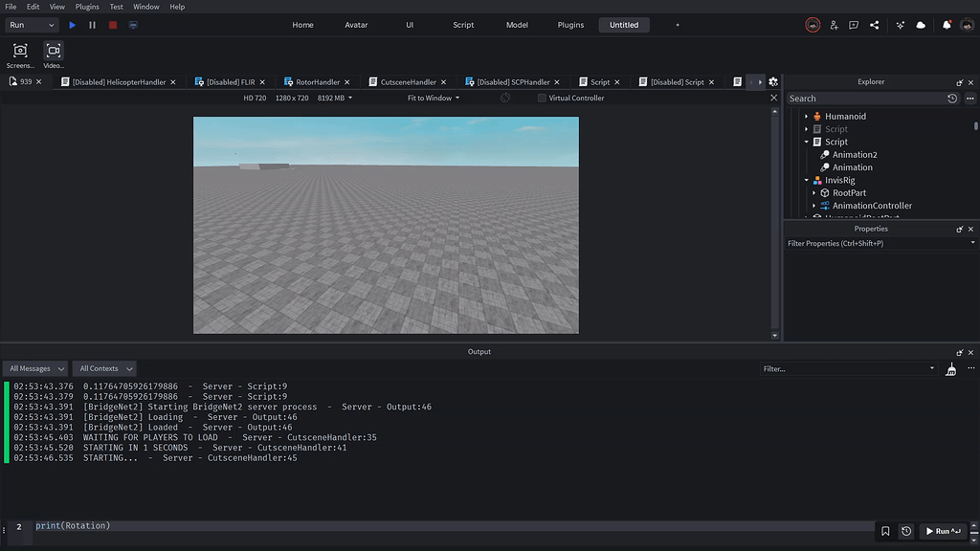
Task: Open the memory 8192 MB dropdown
Action: [334, 99]
